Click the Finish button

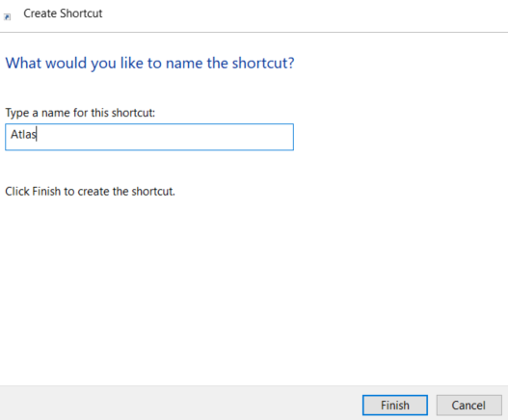395,406
